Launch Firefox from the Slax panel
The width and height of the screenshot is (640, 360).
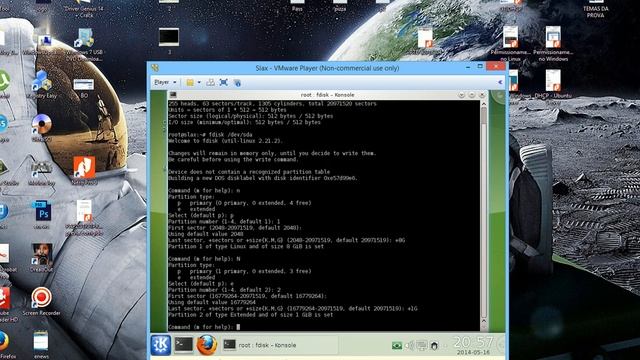(x=207, y=345)
